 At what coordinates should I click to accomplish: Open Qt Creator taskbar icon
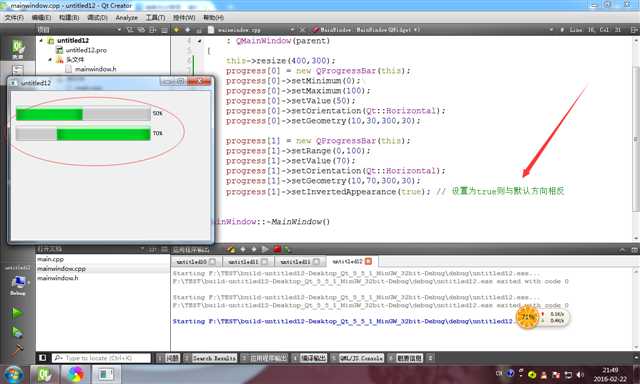(44, 374)
